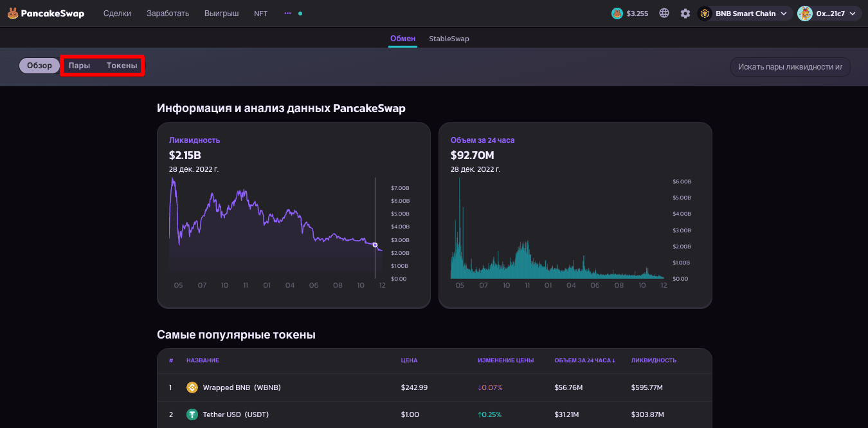Viewport: 868px width, 428px height.
Task: Select the Пары pairs view
Action: (x=79, y=66)
